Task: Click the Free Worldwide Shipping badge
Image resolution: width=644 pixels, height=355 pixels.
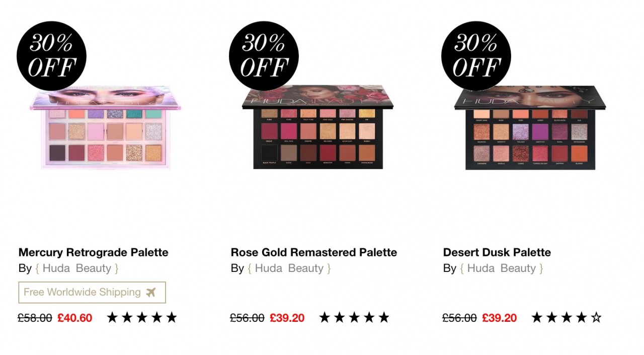Action: [x=92, y=292]
